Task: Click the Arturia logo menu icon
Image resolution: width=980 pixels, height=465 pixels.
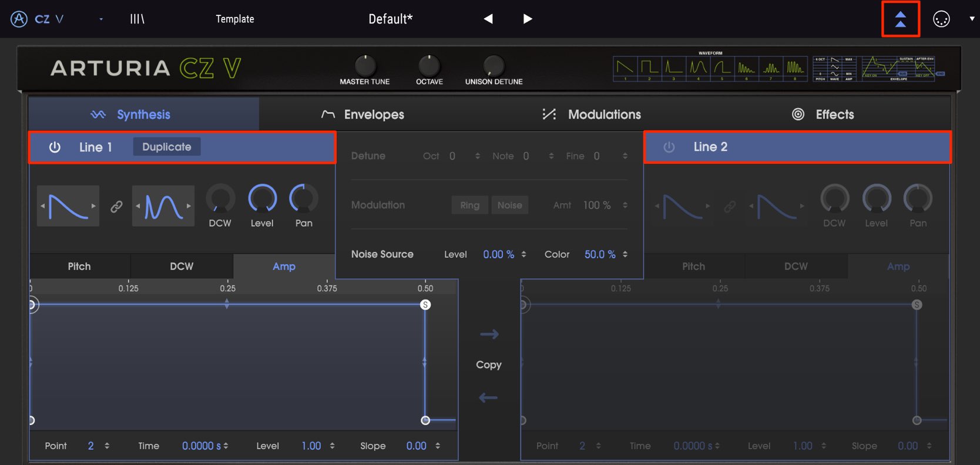Action: point(19,19)
